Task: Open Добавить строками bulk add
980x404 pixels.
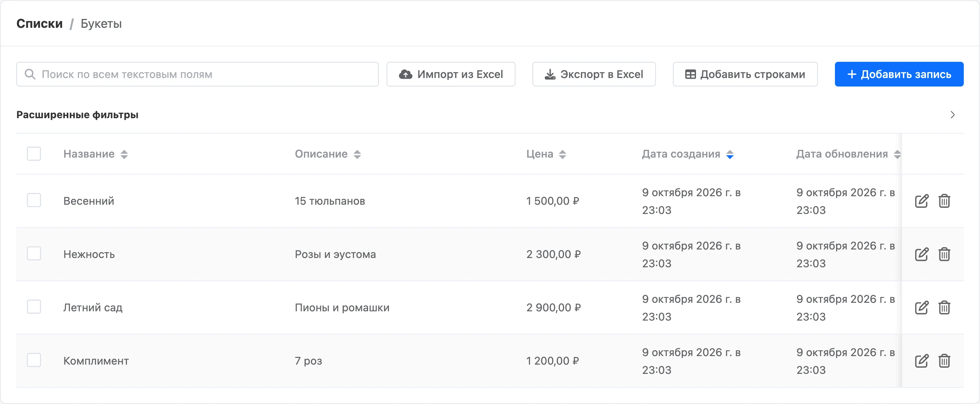Action: coord(745,74)
